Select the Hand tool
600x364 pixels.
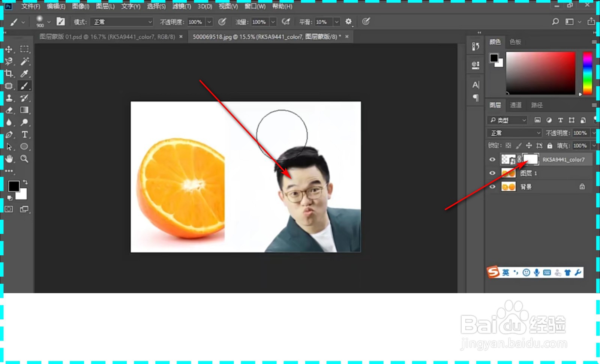pos(9,159)
